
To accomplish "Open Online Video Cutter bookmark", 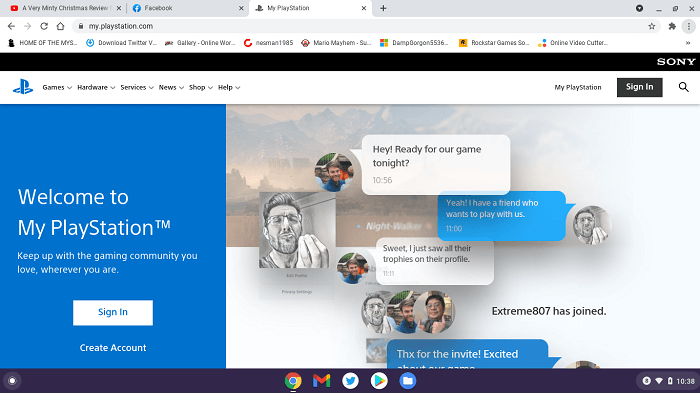I will click(x=573, y=43).
